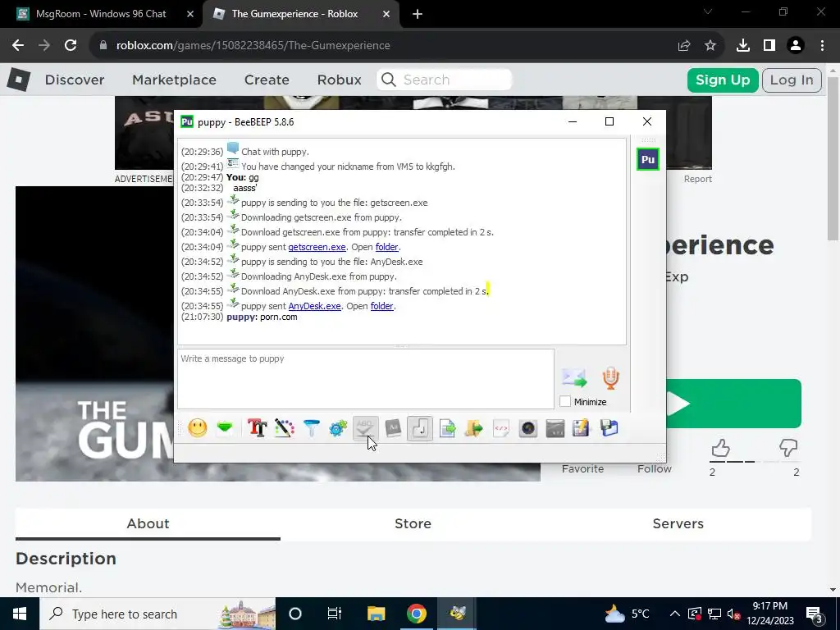840x630 pixels.
Task: Click the camera screenshot icon
Action: 527,428
